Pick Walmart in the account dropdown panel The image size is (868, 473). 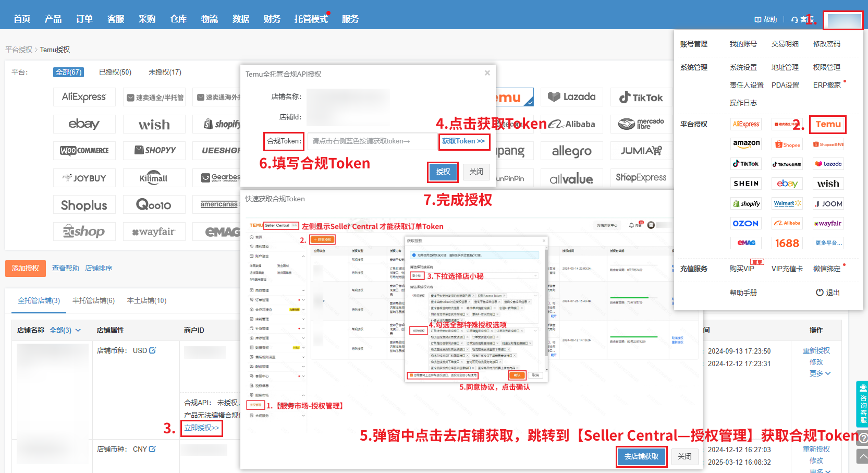(787, 203)
